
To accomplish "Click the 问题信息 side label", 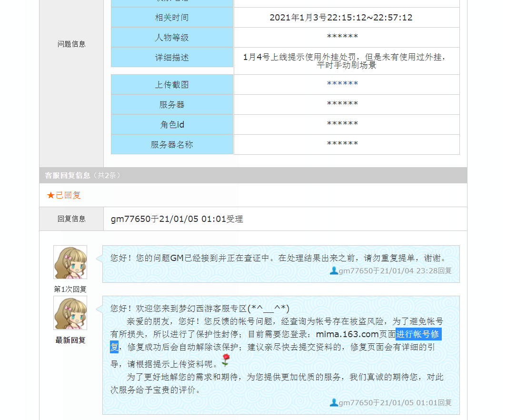I will 71,44.
